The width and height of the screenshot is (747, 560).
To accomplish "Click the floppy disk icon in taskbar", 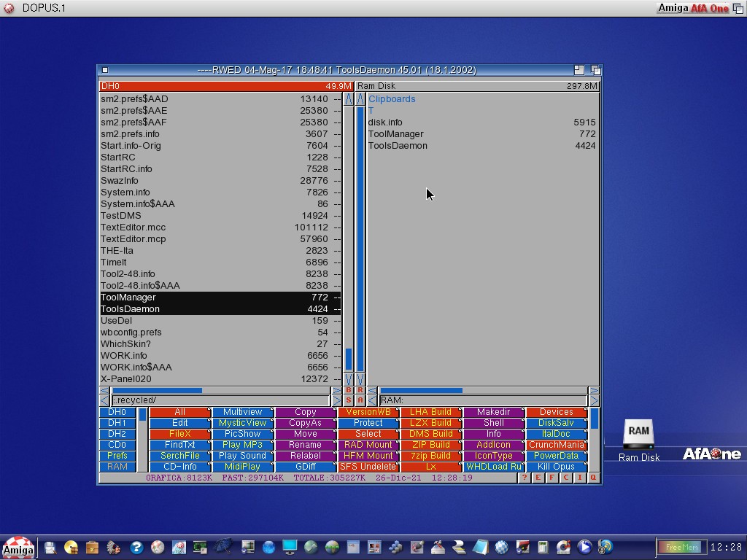I will coord(50,547).
